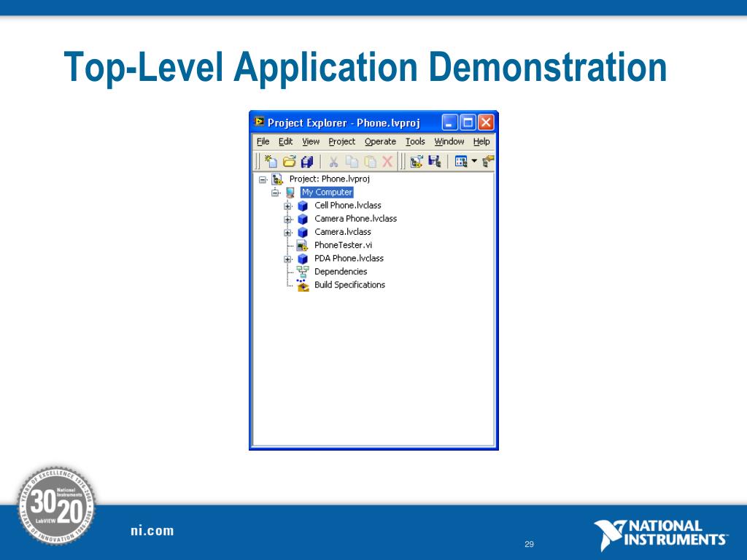Open the Tools menu
The width and height of the screenshot is (747, 560).
(x=415, y=141)
